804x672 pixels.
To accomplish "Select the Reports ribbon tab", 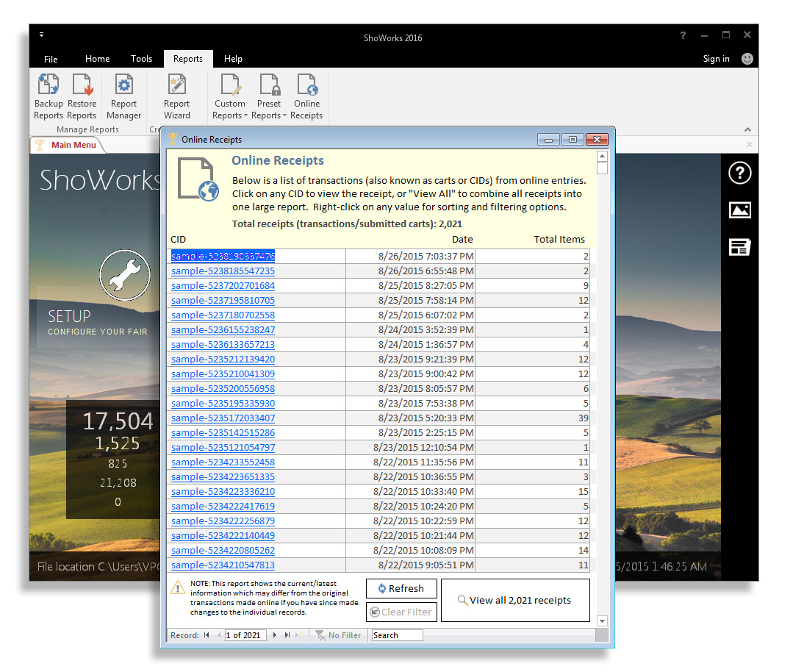I will pyautogui.click(x=187, y=59).
